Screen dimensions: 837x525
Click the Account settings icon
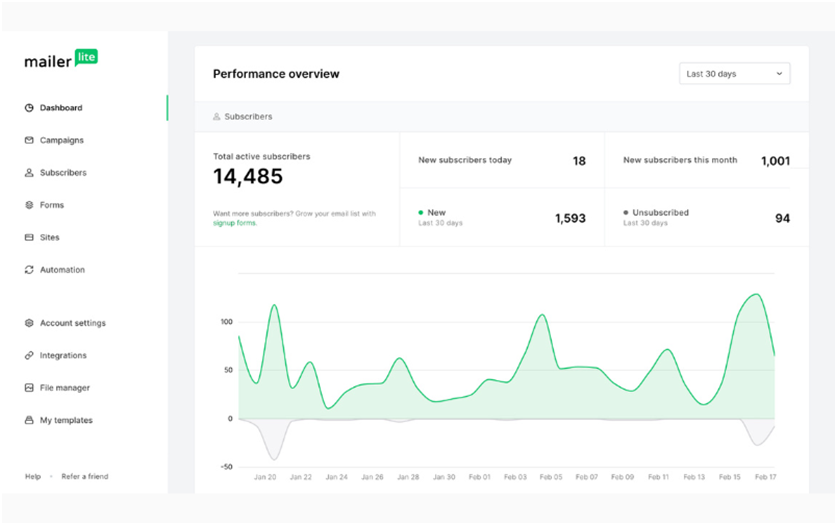point(29,323)
